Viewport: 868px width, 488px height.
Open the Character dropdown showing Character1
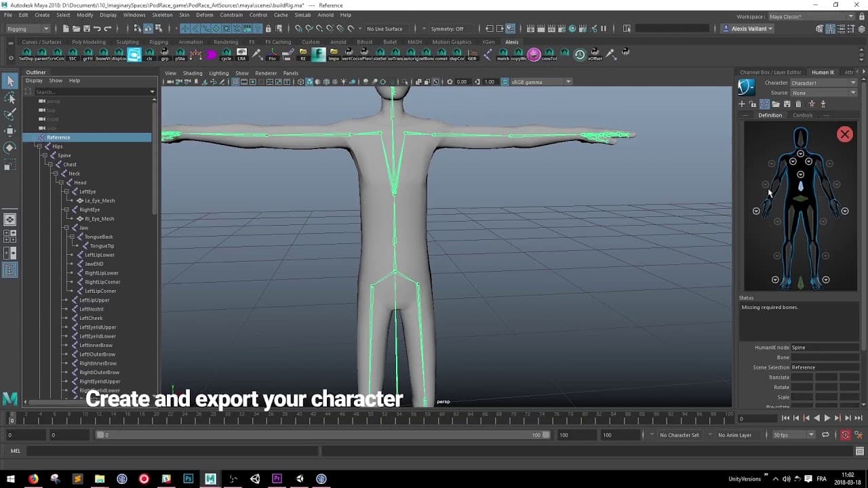point(823,83)
